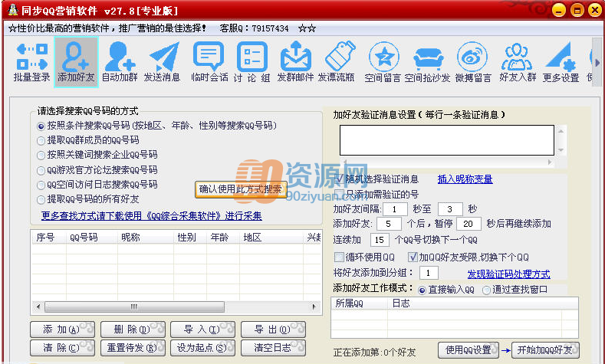
Task: Minimize the 同步QQ营销软件 window
Action: (x=558, y=10)
